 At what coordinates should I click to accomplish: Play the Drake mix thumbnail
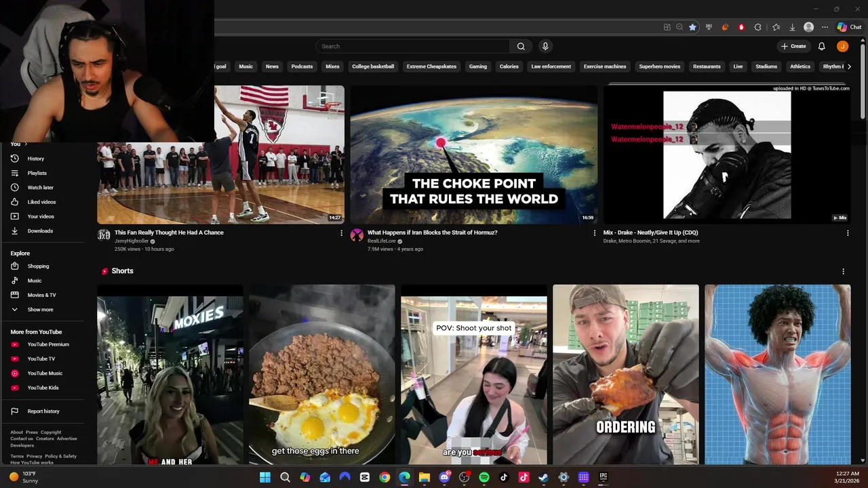point(727,155)
